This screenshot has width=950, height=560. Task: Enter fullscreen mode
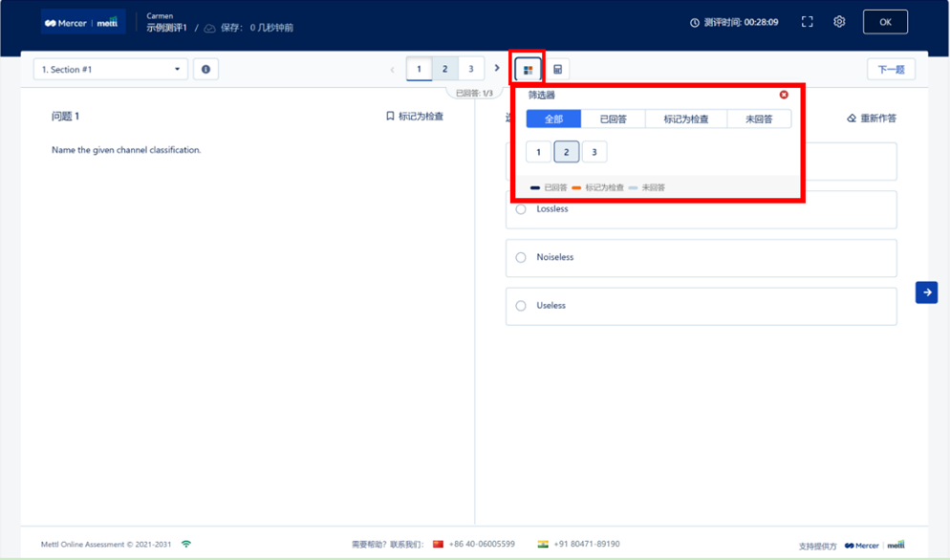[x=807, y=22]
